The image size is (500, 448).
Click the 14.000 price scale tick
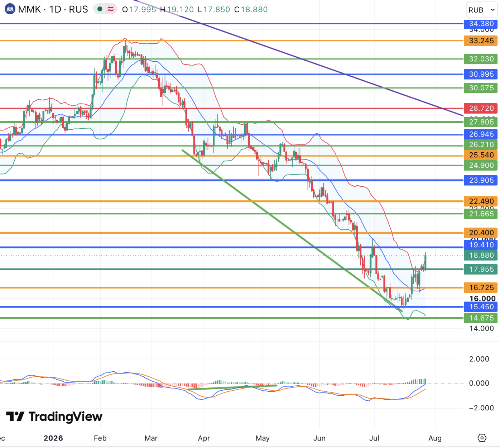pyautogui.click(x=481, y=328)
